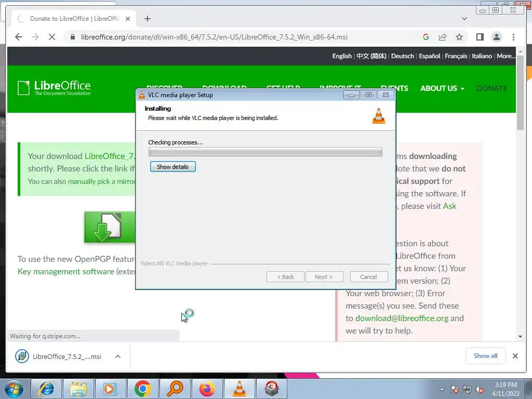The width and height of the screenshot is (532, 399).
Task: Open Windows Media Player from the taskbar
Action: pos(110,389)
